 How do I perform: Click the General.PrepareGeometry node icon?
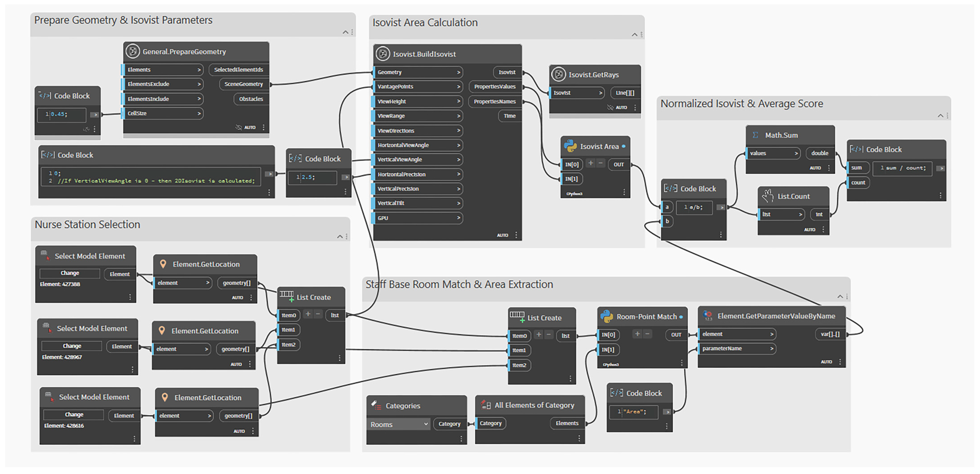pos(132,51)
